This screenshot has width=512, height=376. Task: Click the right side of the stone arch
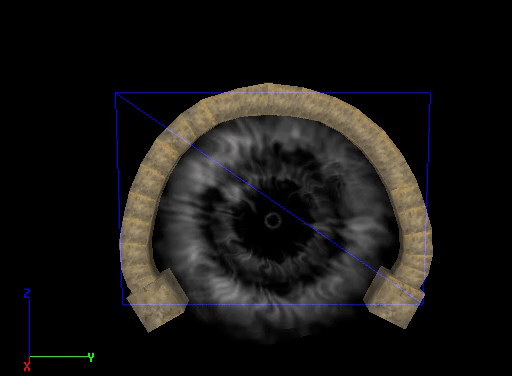coord(412,207)
